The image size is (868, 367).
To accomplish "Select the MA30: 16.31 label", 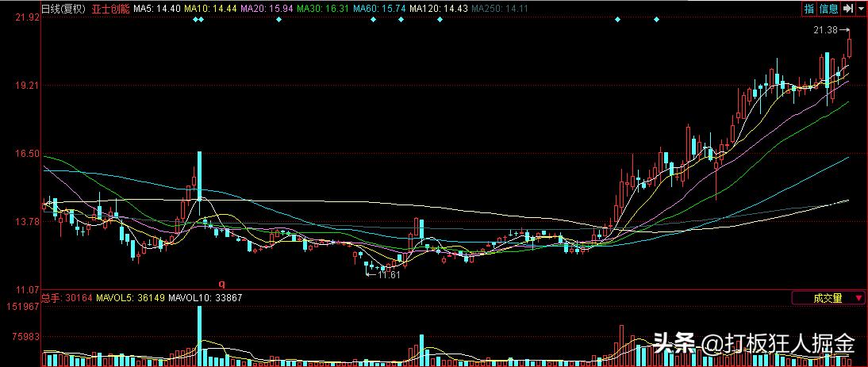I will [323, 9].
